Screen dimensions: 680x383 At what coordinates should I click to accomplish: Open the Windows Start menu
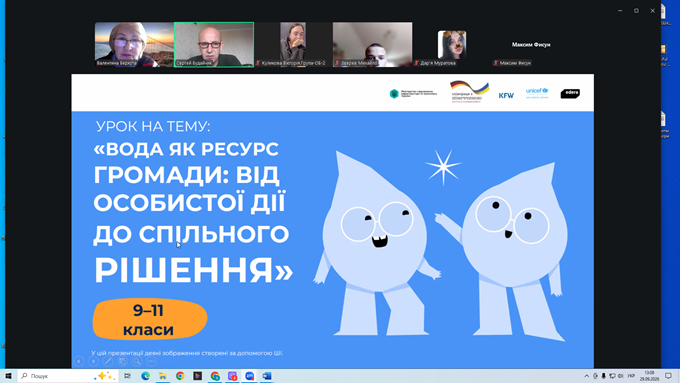(x=8, y=376)
